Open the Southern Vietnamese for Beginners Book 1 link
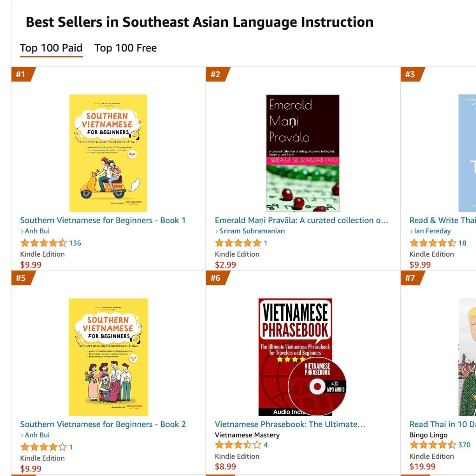Viewport: 476px width, 476px height. 103,220
